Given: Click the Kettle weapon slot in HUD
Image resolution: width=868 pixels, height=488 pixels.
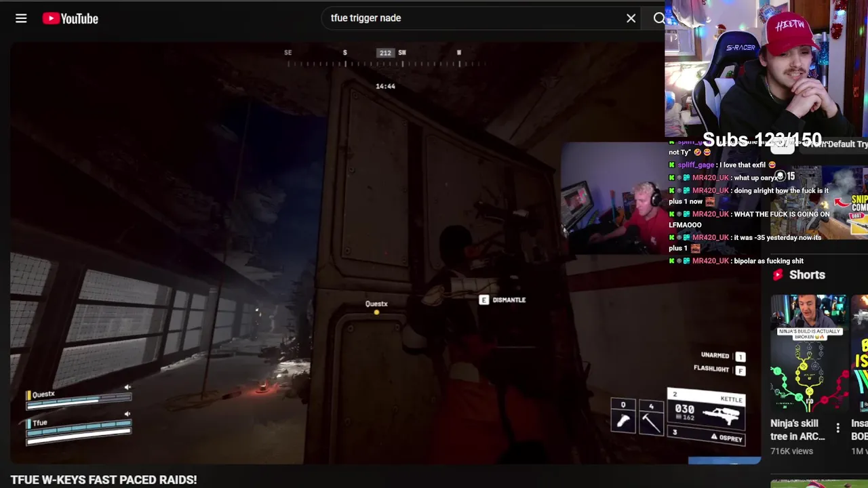Looking at the screenshot, I should click(x=706, y=409).
